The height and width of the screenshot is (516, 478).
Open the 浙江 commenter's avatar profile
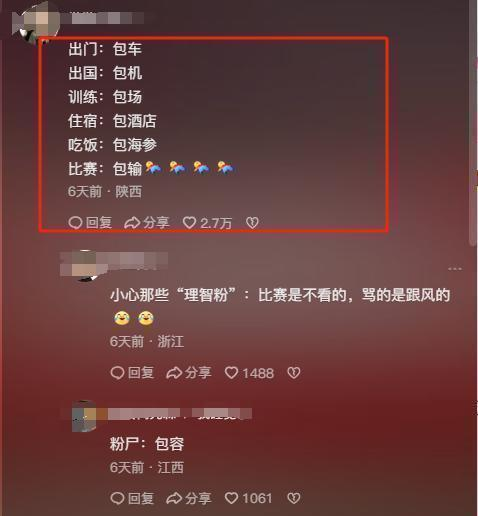coord(82,266)
